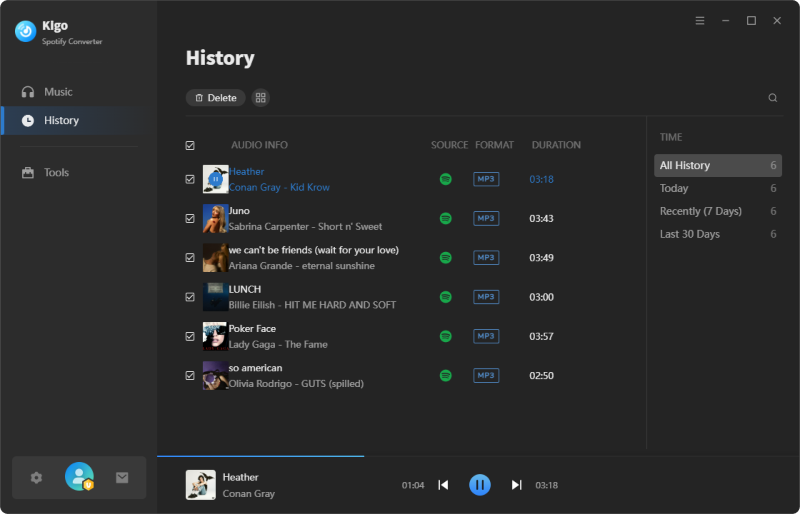Click the Poker Face song title

tap(253, 329)
